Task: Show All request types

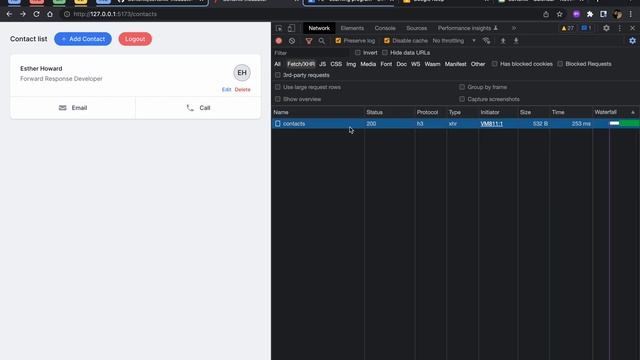Action: click(278, 64)
